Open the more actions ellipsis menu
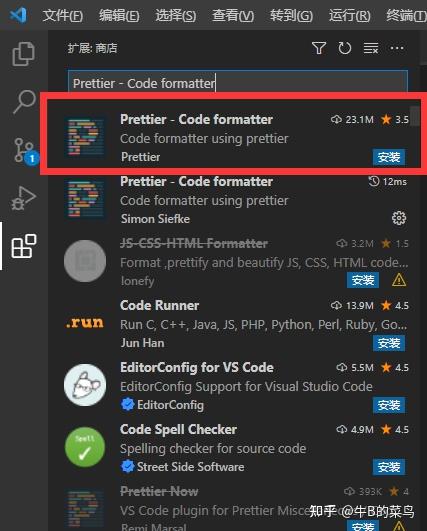The height and width of the screenshot is (531, 427). coord(397,48)
